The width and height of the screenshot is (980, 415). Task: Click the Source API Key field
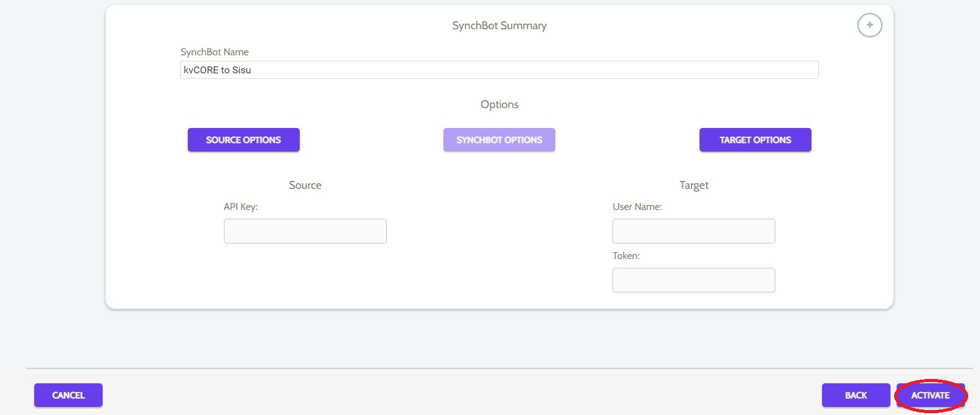(305, 231)
